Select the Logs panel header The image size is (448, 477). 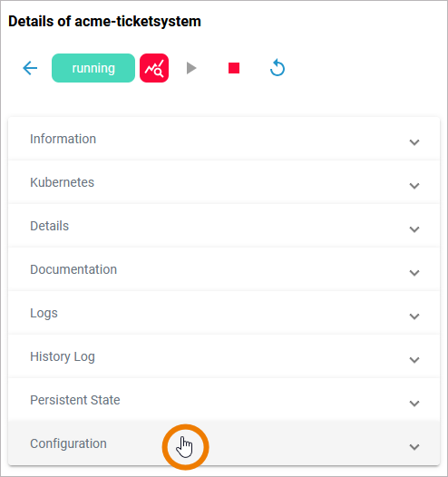tap(224, 313)
